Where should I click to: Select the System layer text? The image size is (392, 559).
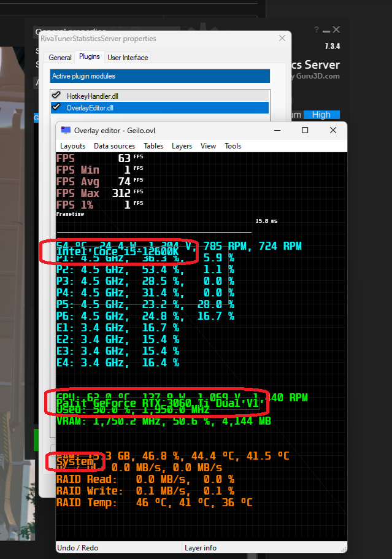(x=75, y=461)
